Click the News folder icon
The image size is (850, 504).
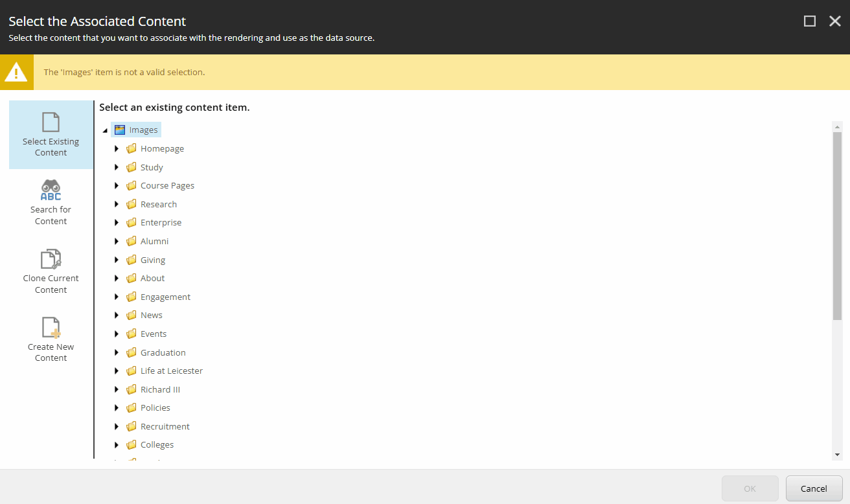tap(132, 315)
